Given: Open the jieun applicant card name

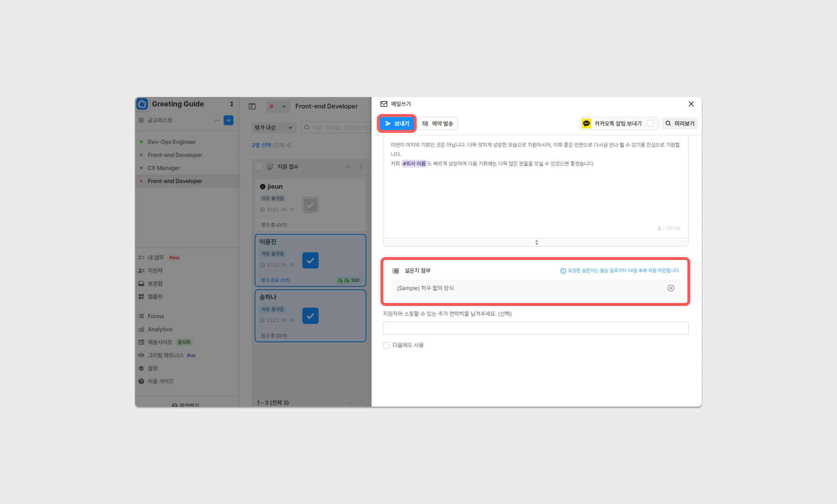Looking at the screenshot, I should point(275,186).
